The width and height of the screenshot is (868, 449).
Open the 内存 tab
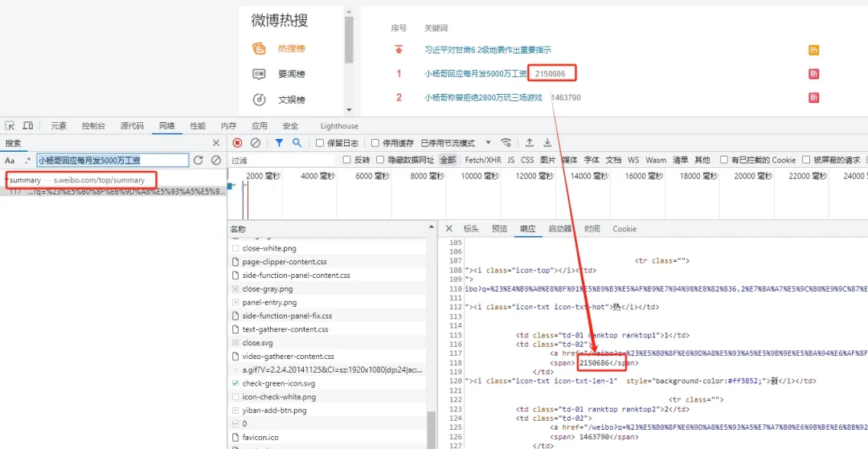click(x=228, y=126)
